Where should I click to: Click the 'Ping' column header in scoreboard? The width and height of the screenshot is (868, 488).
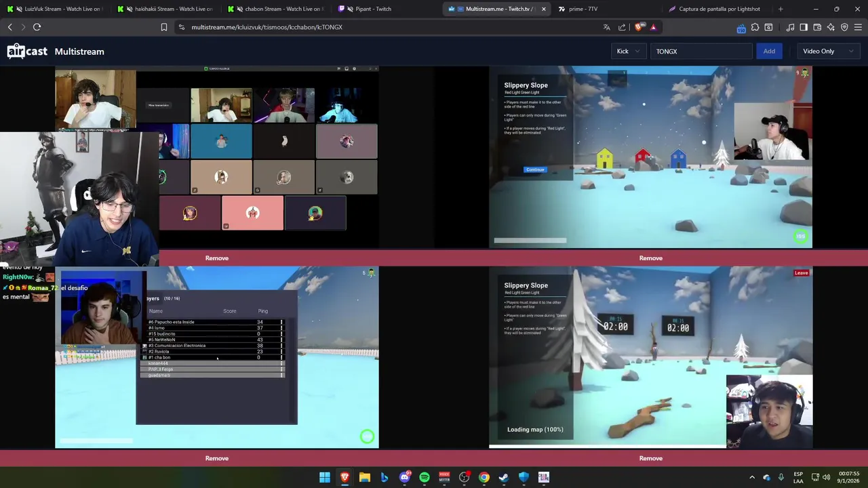[263, 311]
